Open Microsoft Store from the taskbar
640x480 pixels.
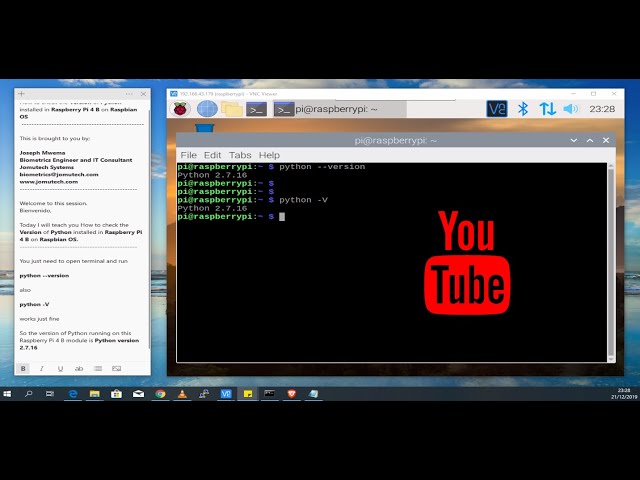(x=116, y=394)
